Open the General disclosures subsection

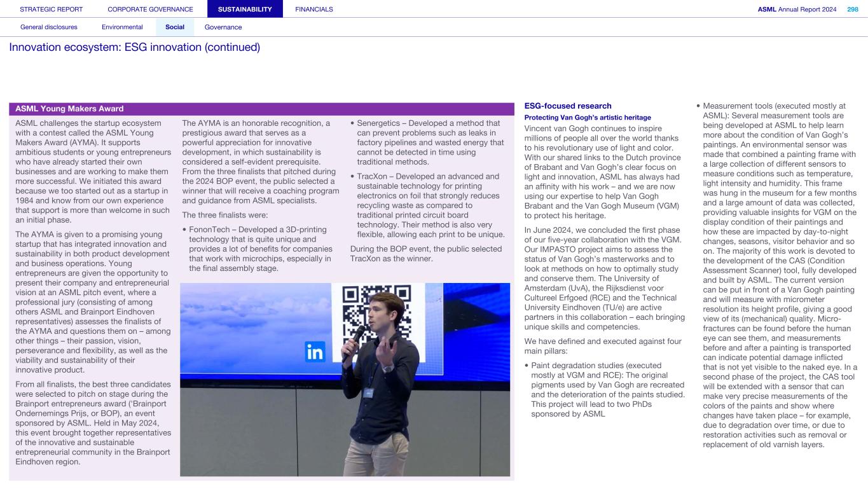(x=49, y=27)
